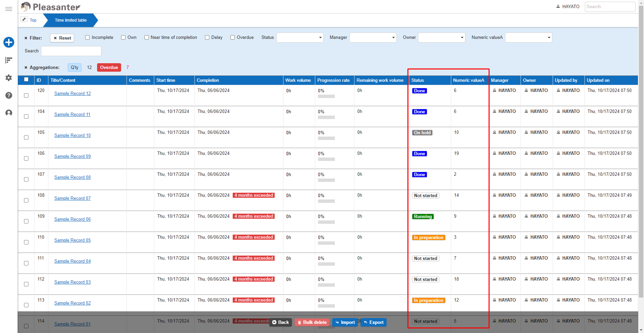This screenshot has height=333, width=644.
Task: Toggle the Delay filter checkbox
Action: pyautogui.click(x=207, y=38)
